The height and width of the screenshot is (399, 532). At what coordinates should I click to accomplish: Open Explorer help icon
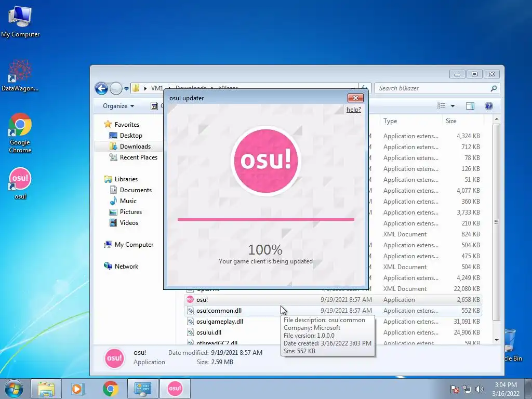(x=488, y=106)
